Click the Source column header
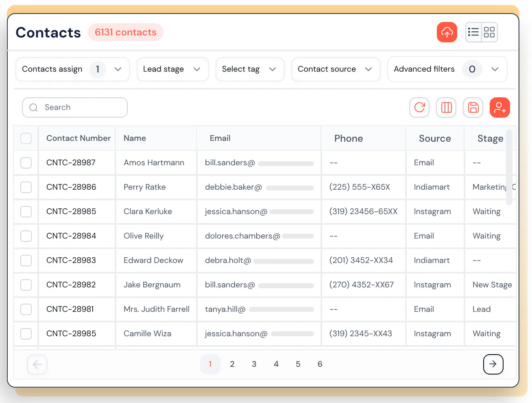 coord(435,138)
